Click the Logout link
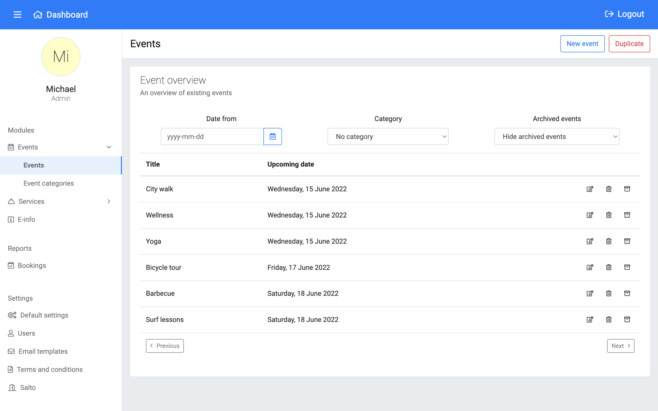Image resolution: width=658 pixels, height=411 pixels. coord(624,14)
